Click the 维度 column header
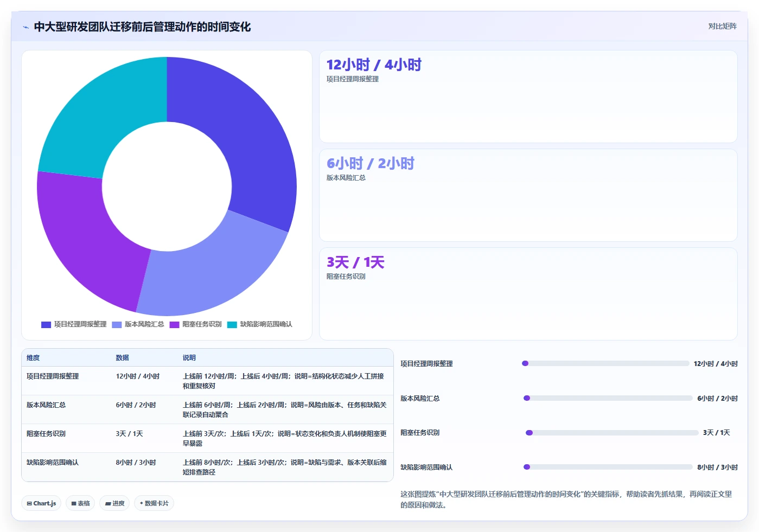This screenshot has height=532, width=759. 33,358
